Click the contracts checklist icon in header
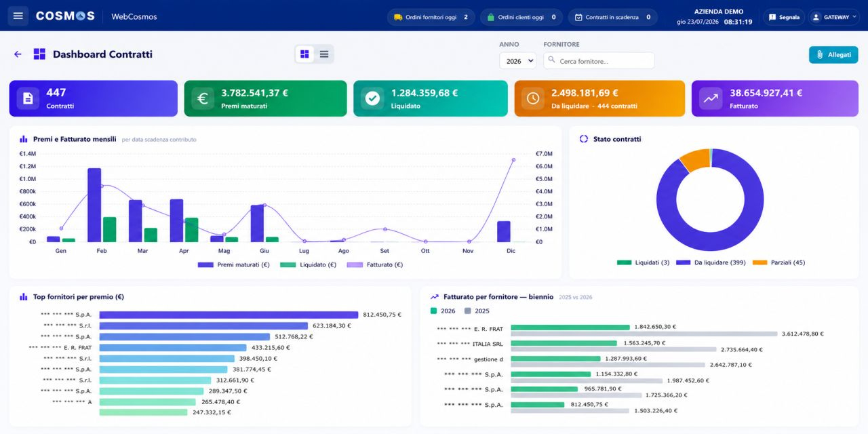Screen dimensions: 868x434 [x=578, y=17]
